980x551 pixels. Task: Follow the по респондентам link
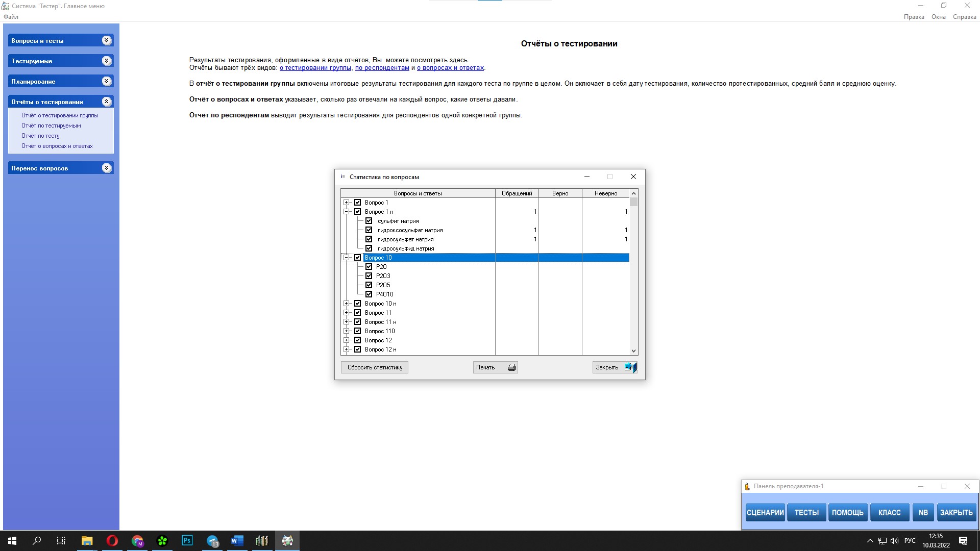[x=382, y=68]
